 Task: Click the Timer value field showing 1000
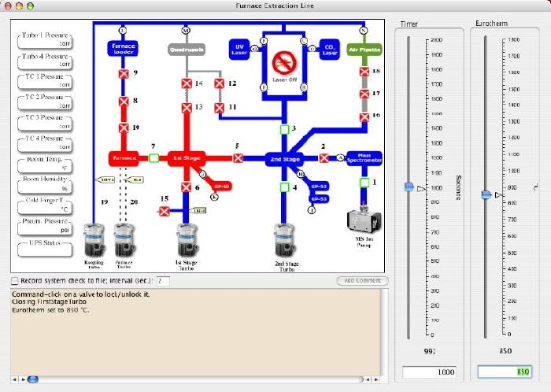click(x=429, y=372)
